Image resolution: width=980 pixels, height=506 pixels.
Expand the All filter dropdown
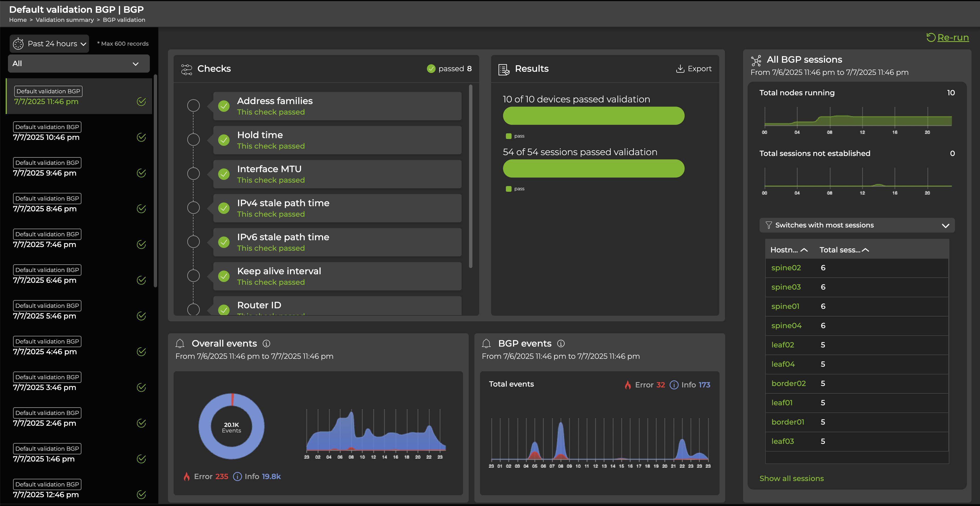pyautogui.click(x=135, y=64)
